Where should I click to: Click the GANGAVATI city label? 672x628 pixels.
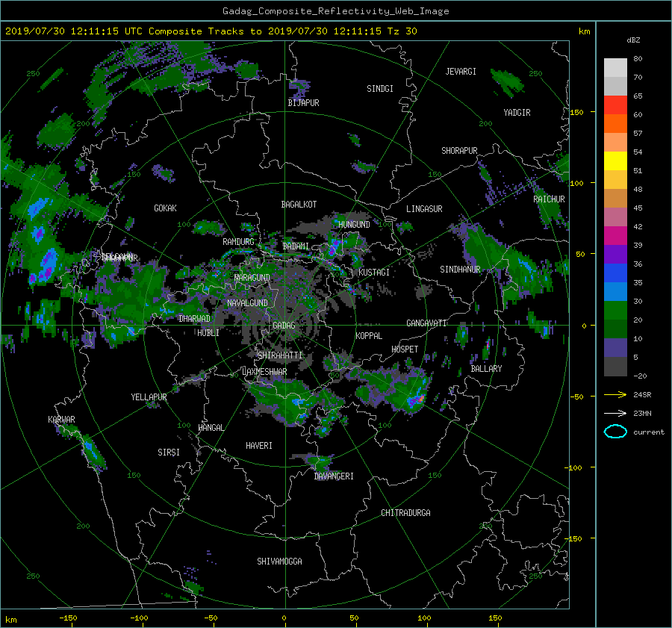click(x=426, y=323)
